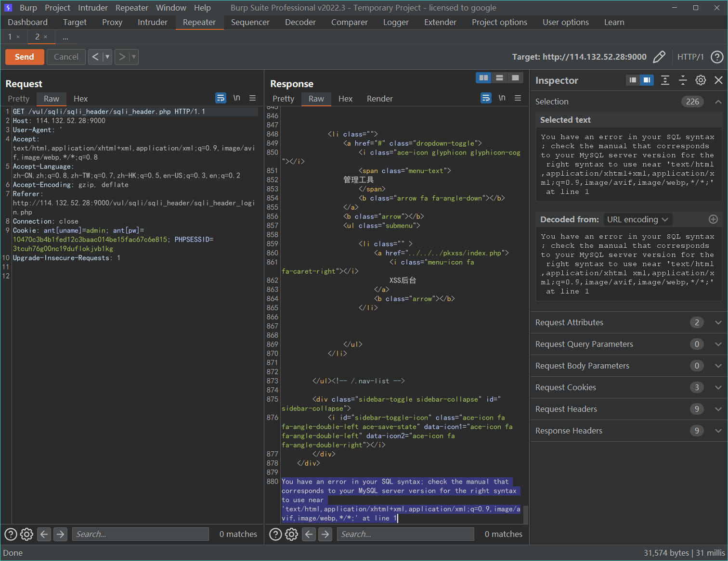
Task: Open the Project options tab
Action: pyautogui.click(x=499, y=22)
